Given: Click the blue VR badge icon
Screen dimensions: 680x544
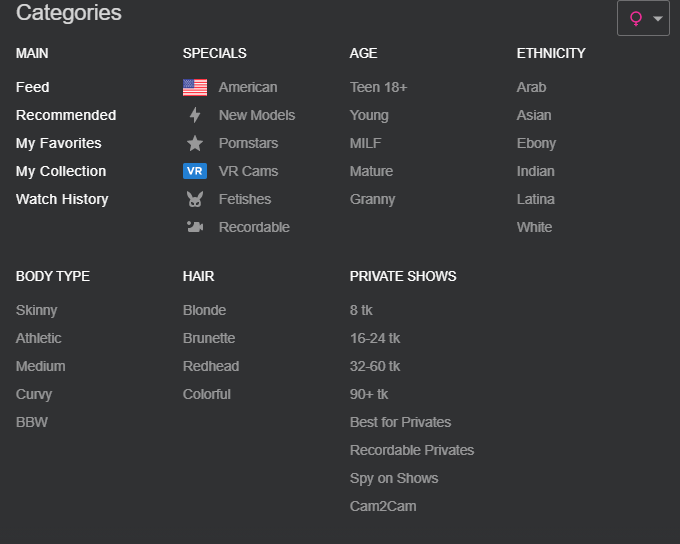Looking at the screenshot, I should click(x=195, y=171).
